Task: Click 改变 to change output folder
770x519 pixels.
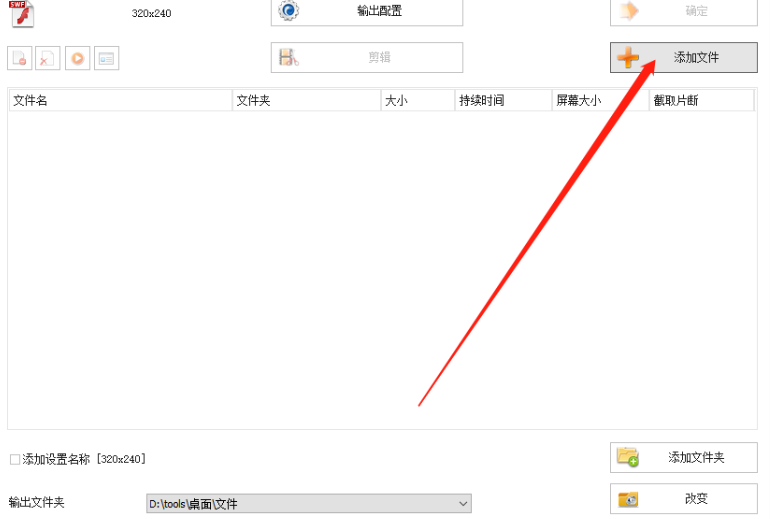Action: 684,499
